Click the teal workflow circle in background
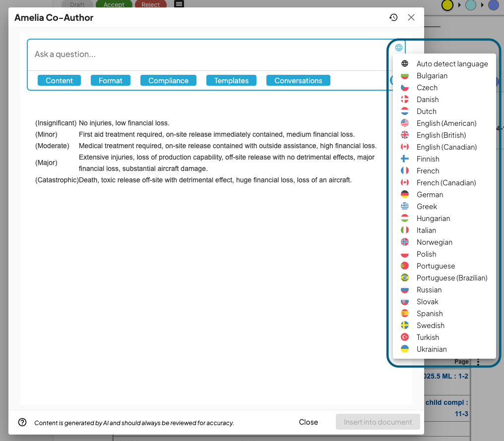This screenshot has height=441, width=504. click(x=471, y=5)
